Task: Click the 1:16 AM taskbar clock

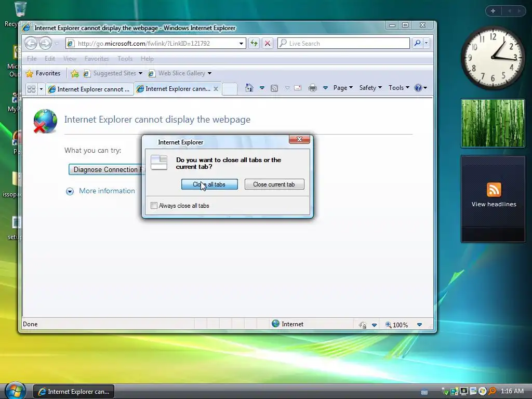Action: tap(512, 391)
